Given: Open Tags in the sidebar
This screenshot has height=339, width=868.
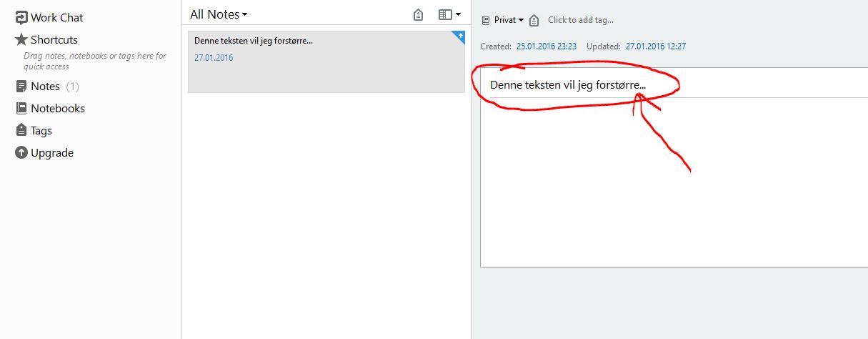Looking at the screenshot, I should pyautogui.click(x=34, y=130).
